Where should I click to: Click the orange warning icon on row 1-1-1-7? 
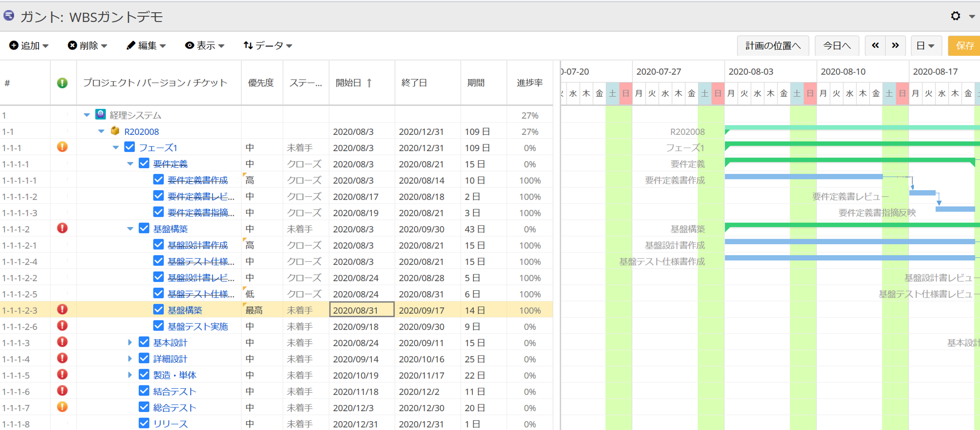[62, 407]
